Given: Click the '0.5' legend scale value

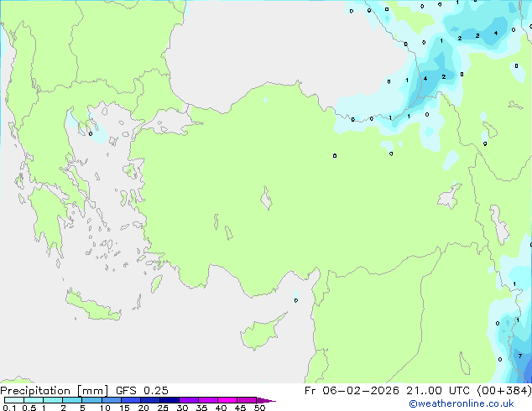Looking at the screenshot, I should pos(29,408).
